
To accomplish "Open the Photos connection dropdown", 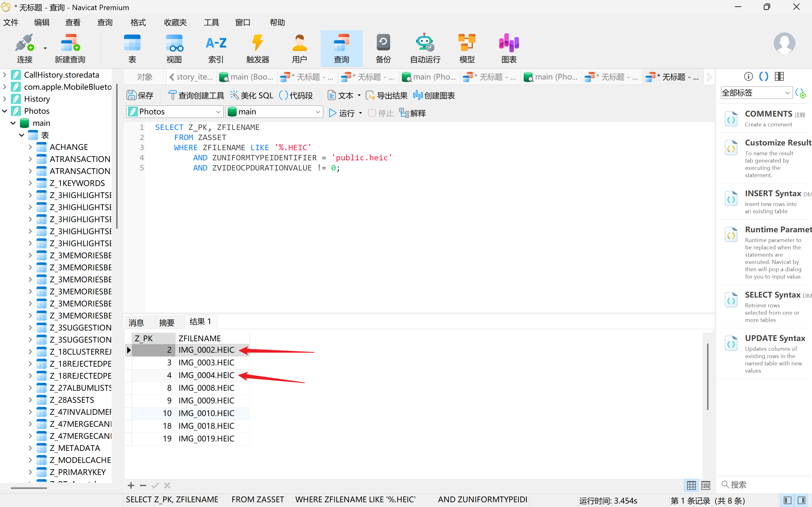I will click(218, 112).
